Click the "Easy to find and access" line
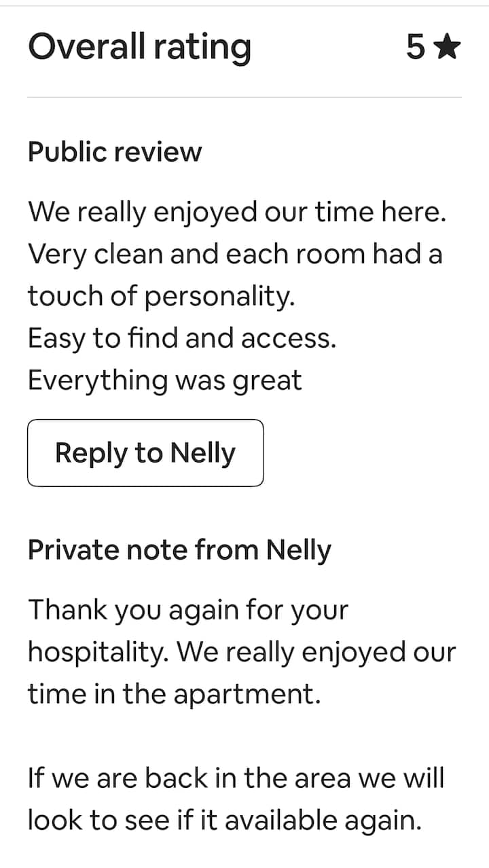 pyautogui.click(x=182, y=338)
